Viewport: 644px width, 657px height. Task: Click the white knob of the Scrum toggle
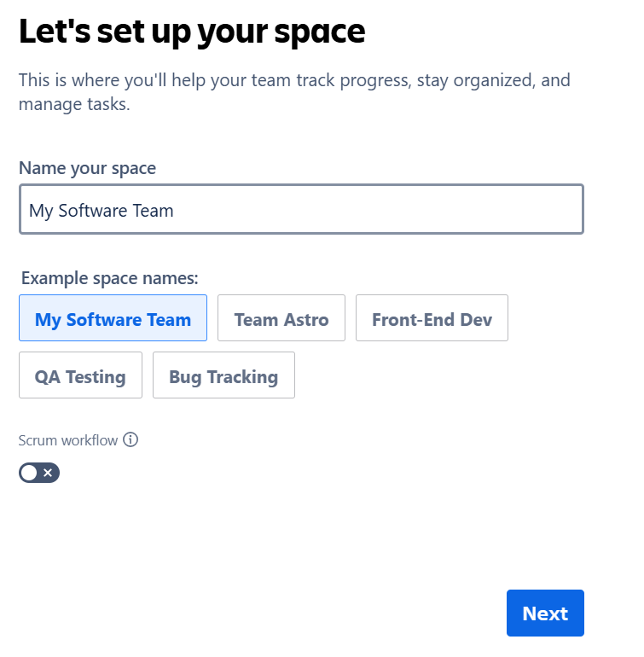point(30,473)
